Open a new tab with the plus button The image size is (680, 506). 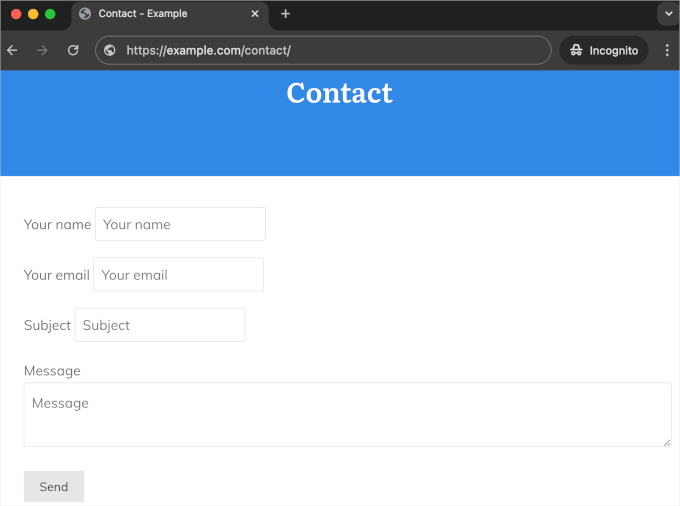tap(285, 14)
